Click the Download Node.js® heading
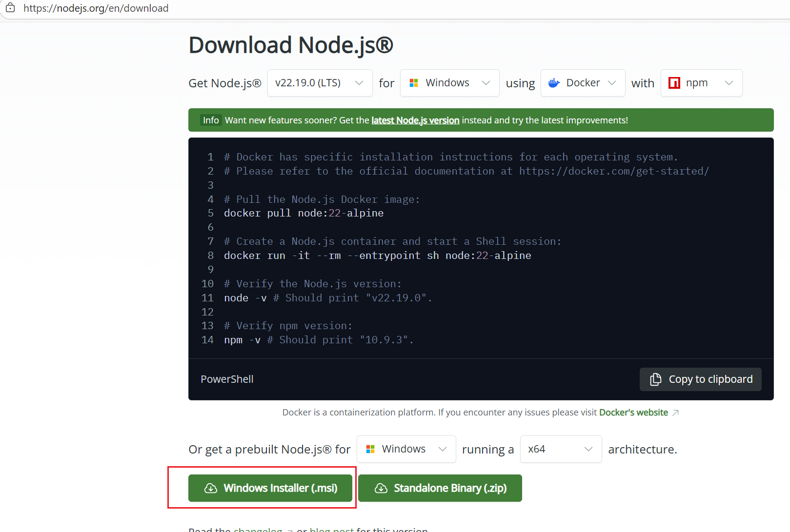 click(291, 45)
